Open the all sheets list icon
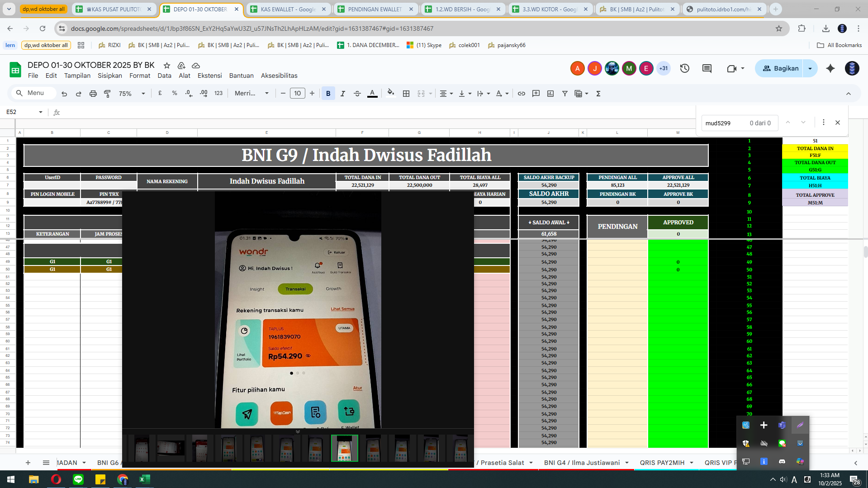The height and width of the screenshot is (488, 868). (46, 463)
